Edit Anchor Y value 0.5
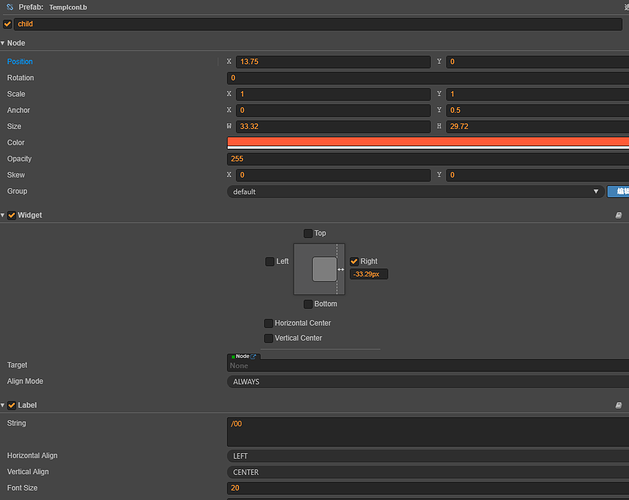 [538, 110]
